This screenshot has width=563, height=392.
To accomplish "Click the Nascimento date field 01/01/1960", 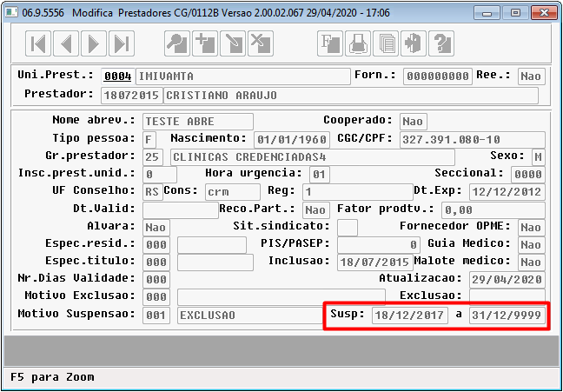I will click(x=292, y=139).
